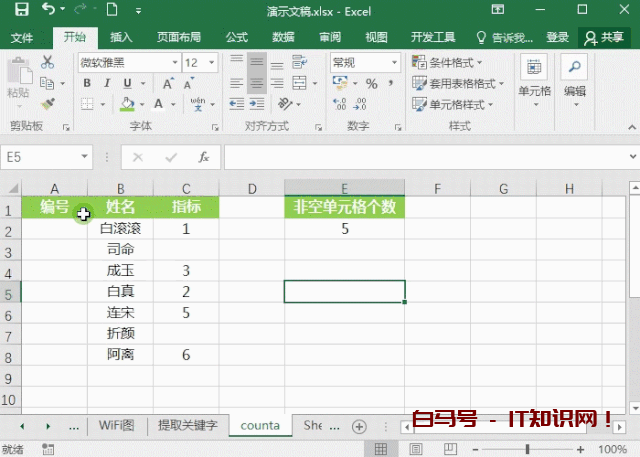Open the 插入 ribbon tab

(x=121, y=37)
